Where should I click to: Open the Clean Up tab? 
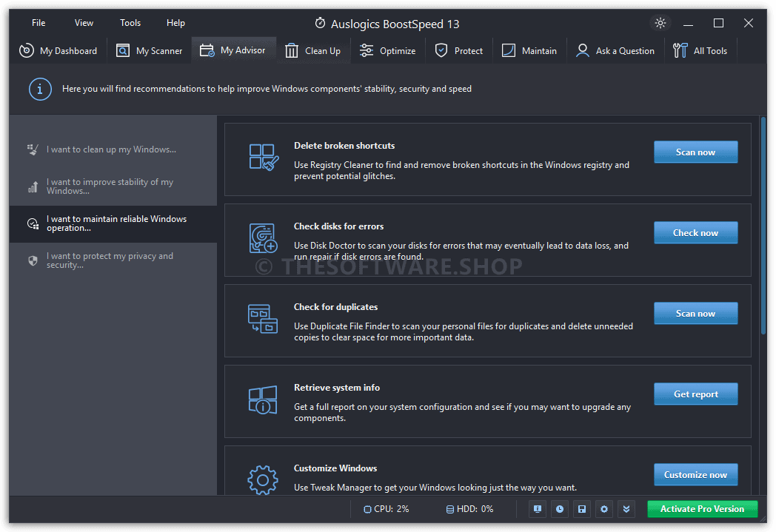tap(312, 50)
